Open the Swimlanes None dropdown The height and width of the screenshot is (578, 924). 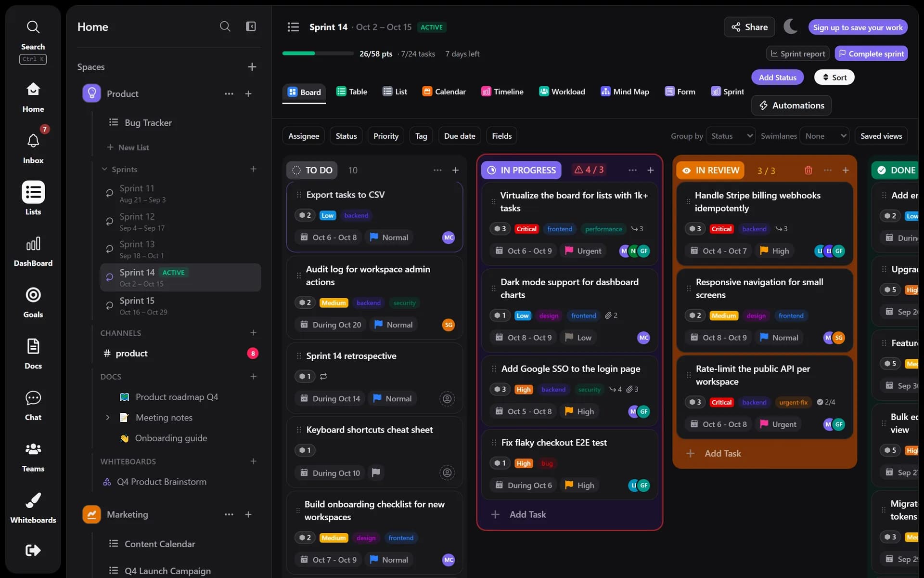[824, 136]
